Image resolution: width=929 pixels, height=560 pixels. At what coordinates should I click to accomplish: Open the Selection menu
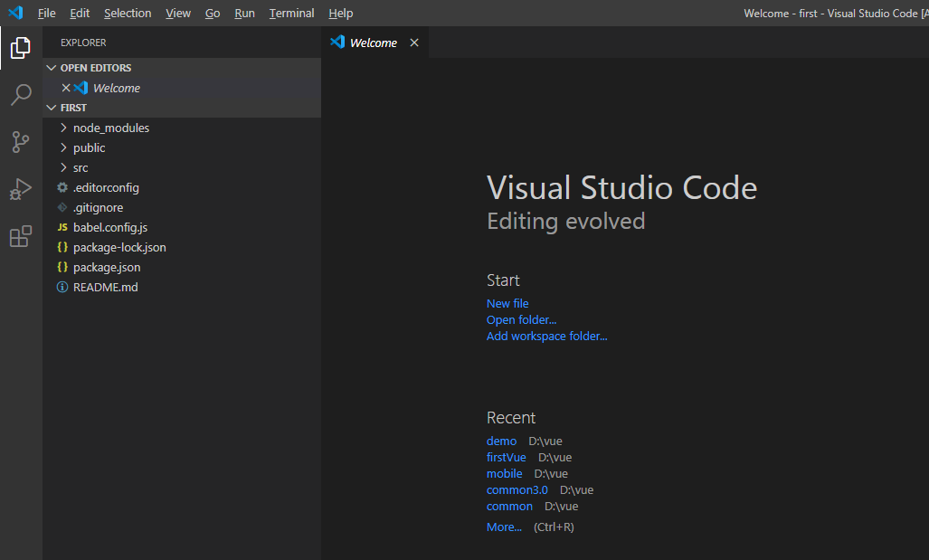[x=128, y=14]
